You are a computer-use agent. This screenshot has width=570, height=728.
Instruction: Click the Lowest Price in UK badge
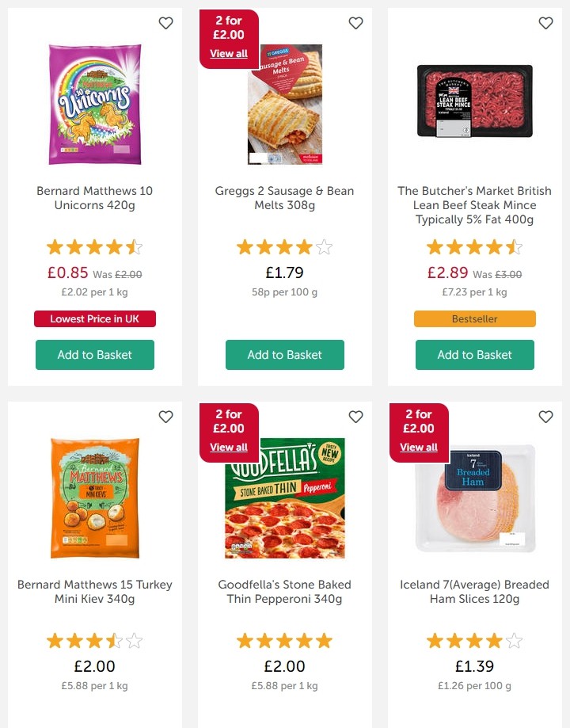[x=95, y=319]
